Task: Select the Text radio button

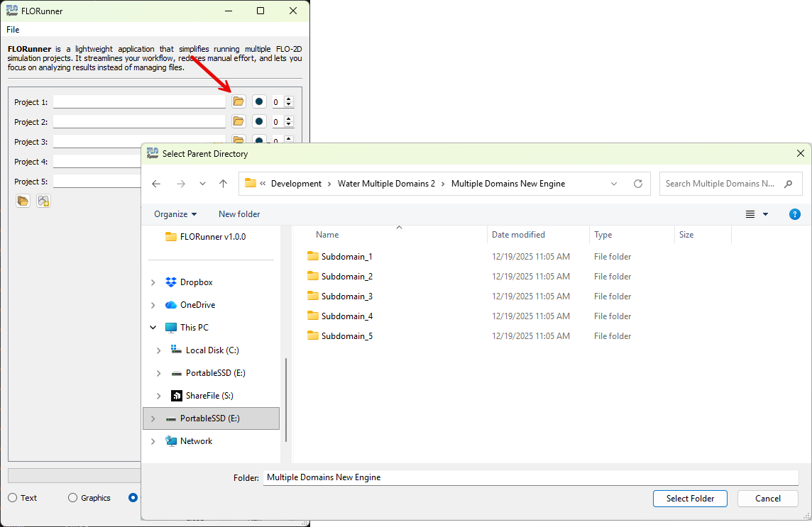Action: (x=13, y=498)
